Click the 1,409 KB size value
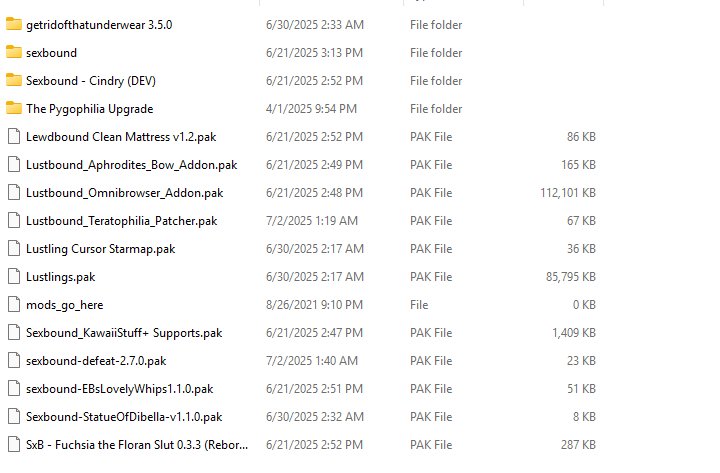The height and width of the screenshot is (473, 720). tap(574, 333)
